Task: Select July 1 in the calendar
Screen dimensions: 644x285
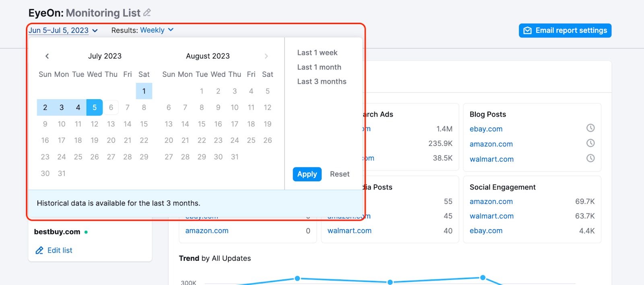Action: coord(144,91)
